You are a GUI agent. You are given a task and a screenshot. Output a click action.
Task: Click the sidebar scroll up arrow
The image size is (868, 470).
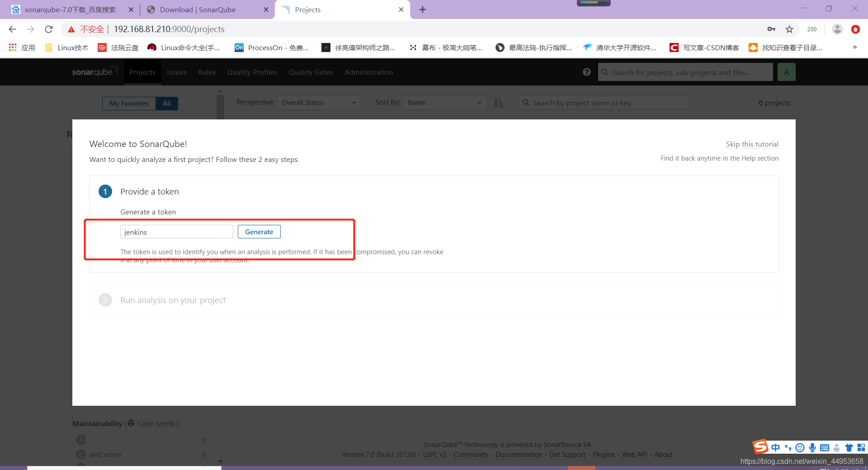click(x=220, y=91)
